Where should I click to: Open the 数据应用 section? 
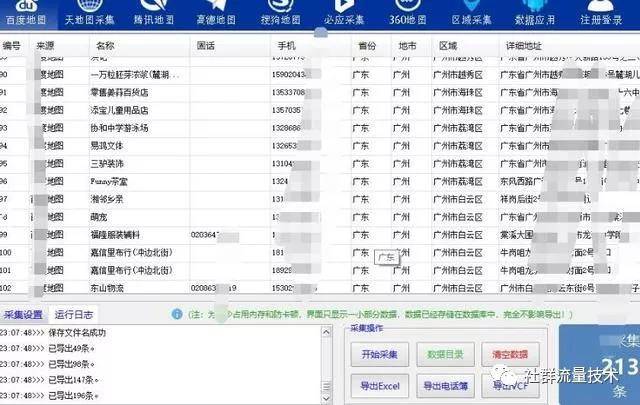point(535,13)
